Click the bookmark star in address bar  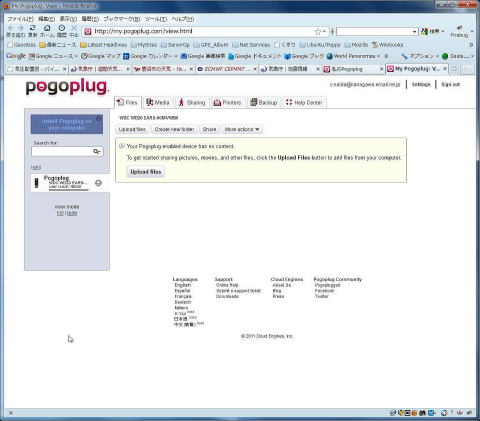pos(318,32)
